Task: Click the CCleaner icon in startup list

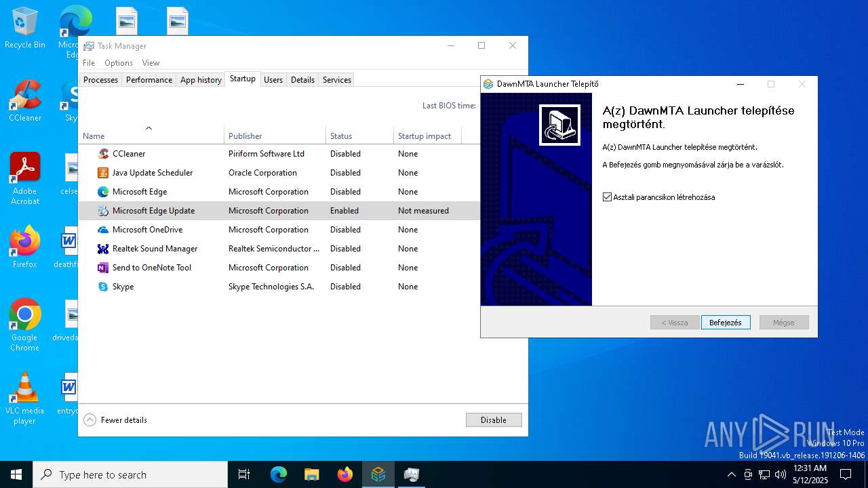Action: [103, 154]
